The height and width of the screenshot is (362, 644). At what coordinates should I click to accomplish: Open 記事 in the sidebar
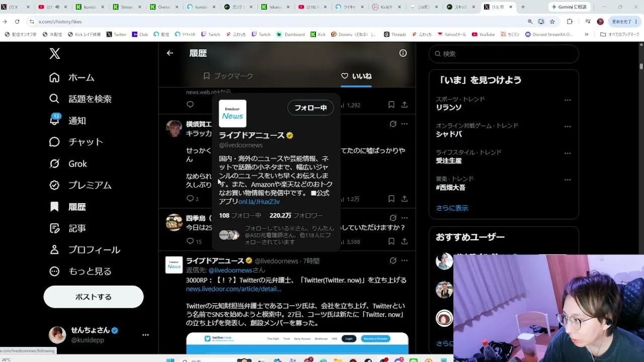click(x=67, y=228)
